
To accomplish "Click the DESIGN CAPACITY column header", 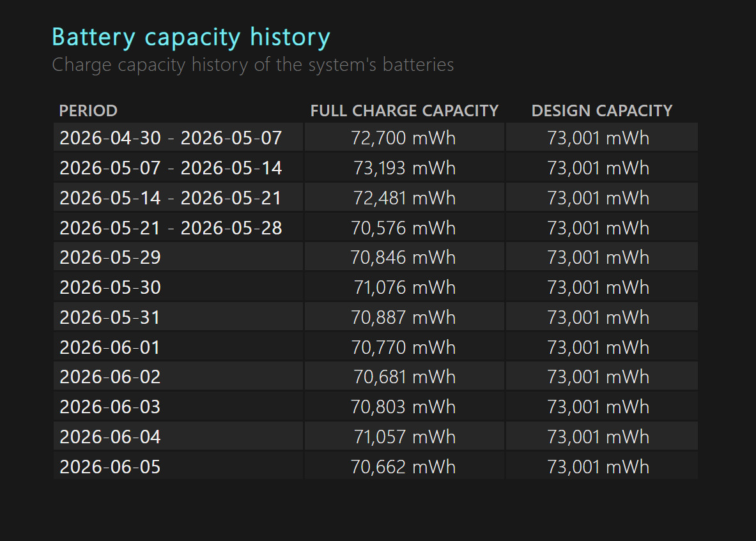I will click(602, 110).
